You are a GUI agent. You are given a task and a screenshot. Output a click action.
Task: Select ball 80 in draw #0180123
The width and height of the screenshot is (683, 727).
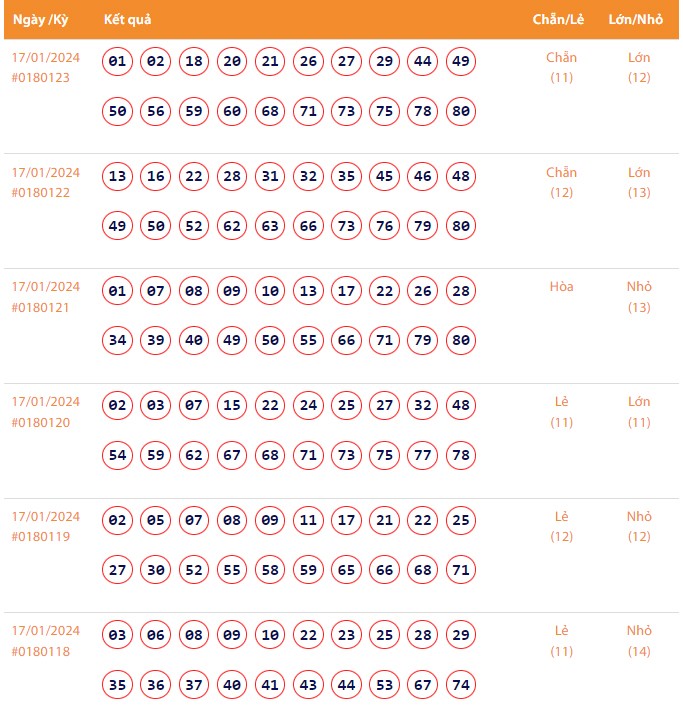(x=461, y=111)
